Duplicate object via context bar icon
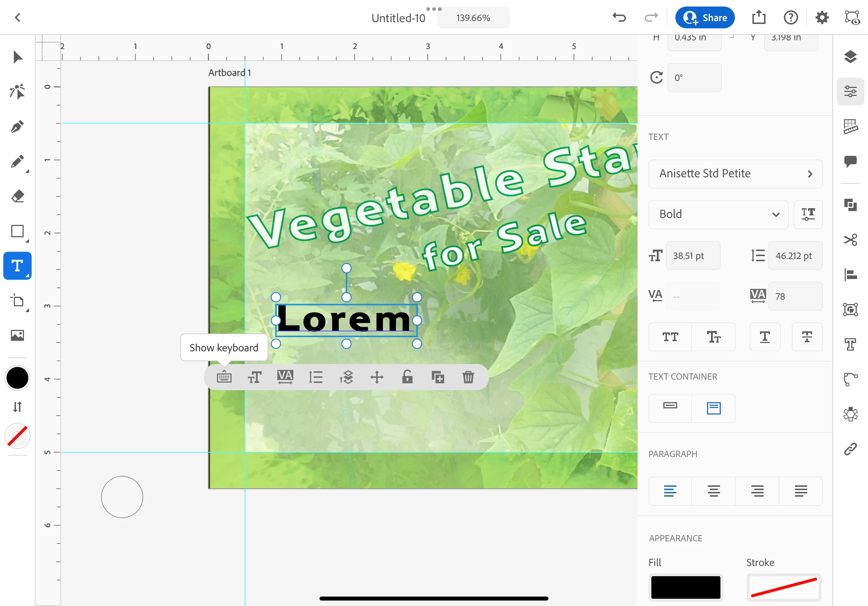868x606 pixels. click(437, 377)
